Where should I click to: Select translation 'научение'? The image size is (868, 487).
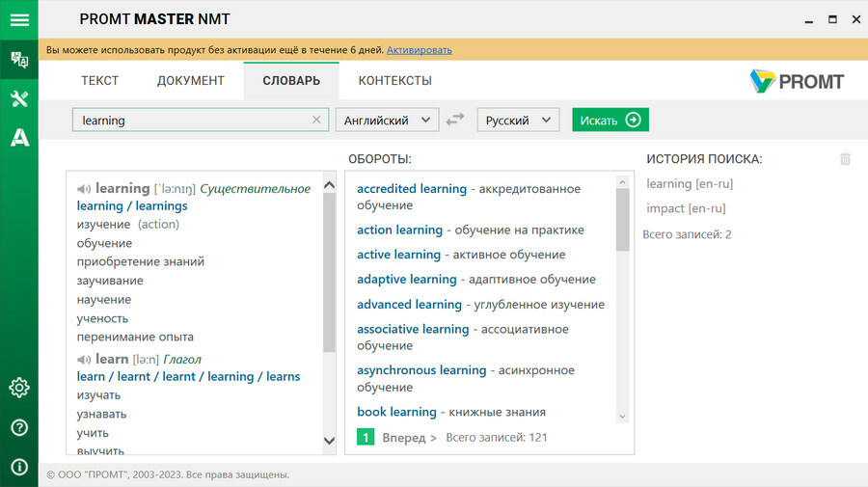[x=104, y=299]
